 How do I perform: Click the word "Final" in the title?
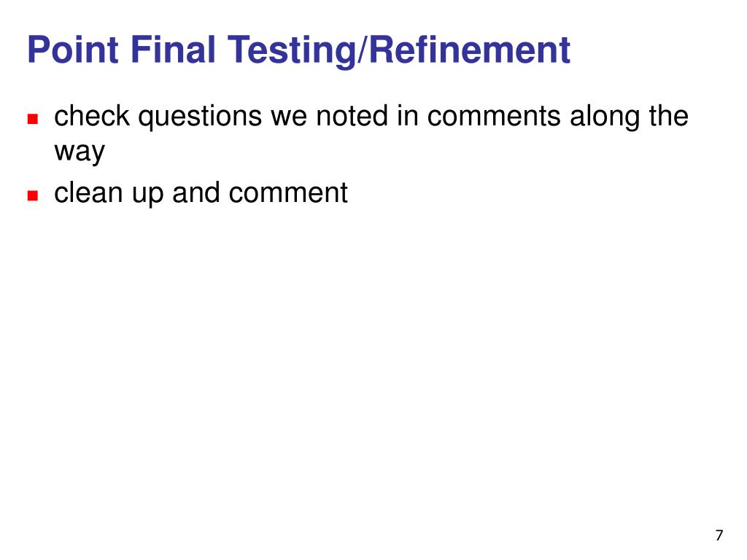pos(173,50)
